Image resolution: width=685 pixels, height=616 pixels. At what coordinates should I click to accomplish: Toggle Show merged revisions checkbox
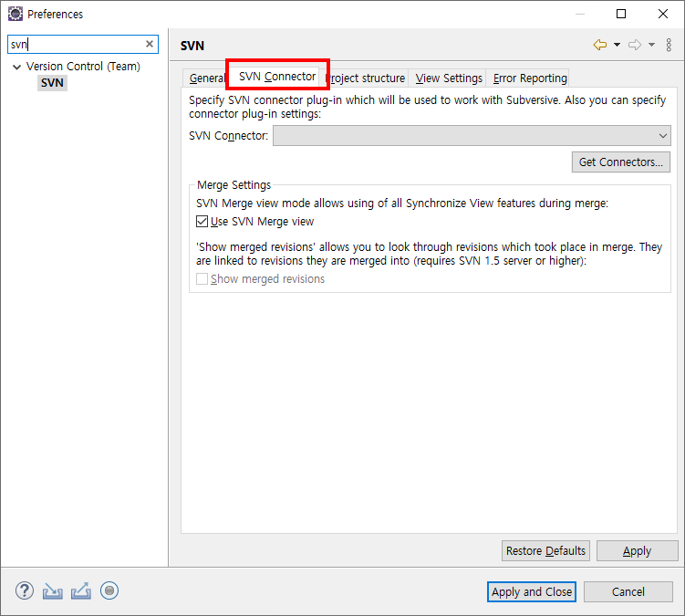click(202, 278)
